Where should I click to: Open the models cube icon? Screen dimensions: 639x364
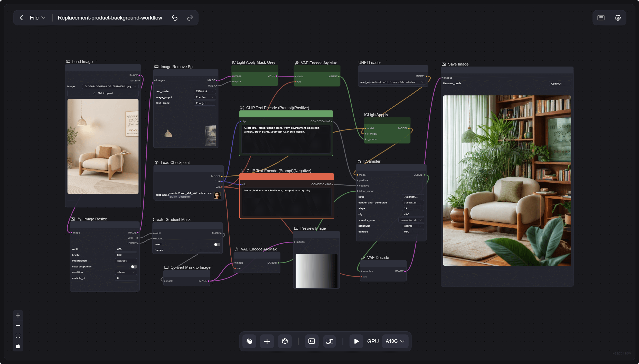[285, 341]
